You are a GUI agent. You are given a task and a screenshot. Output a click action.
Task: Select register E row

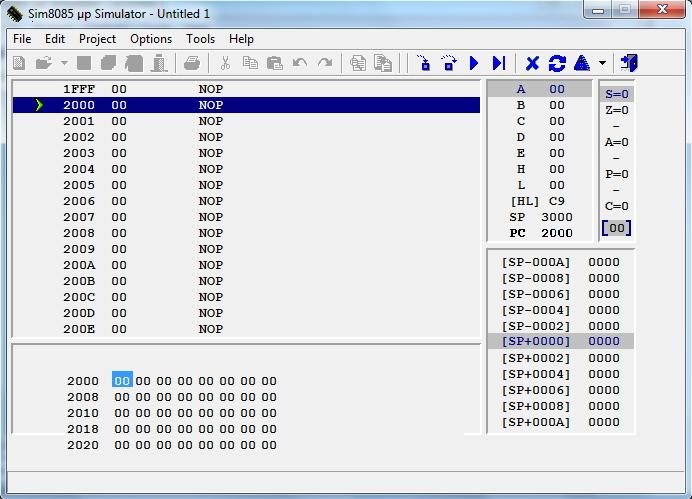(x=540, y=153)
